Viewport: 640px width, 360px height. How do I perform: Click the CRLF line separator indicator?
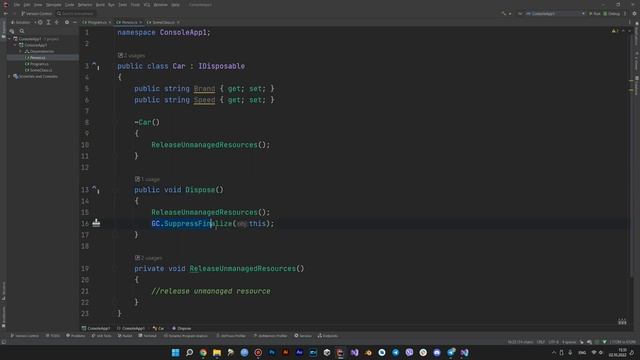(x=541, y=342)
